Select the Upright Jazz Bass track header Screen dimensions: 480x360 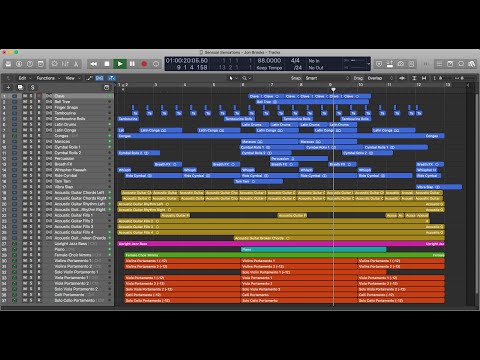tap(57, 244)
